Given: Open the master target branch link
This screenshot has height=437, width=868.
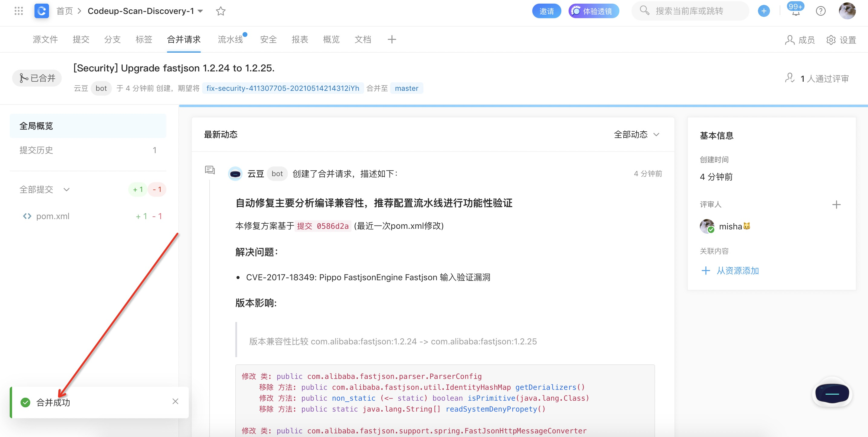Looking at the screenshot, I should [x=406, y=88].
